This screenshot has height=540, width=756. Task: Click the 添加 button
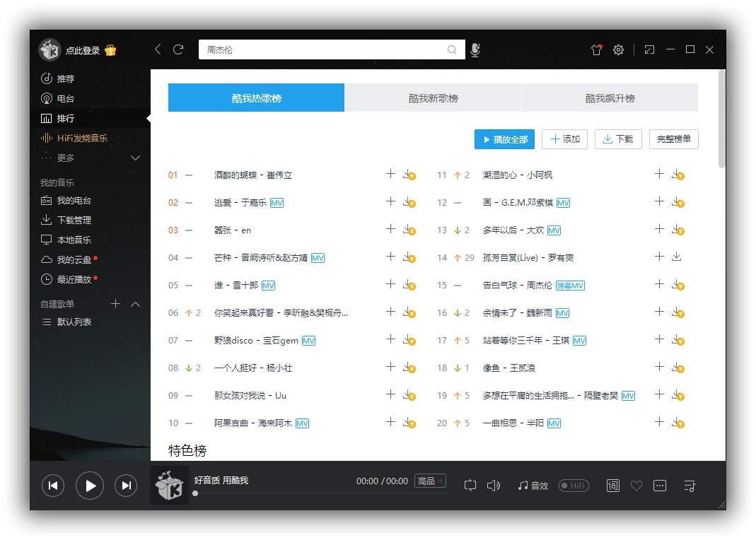[x=564, y=139]
